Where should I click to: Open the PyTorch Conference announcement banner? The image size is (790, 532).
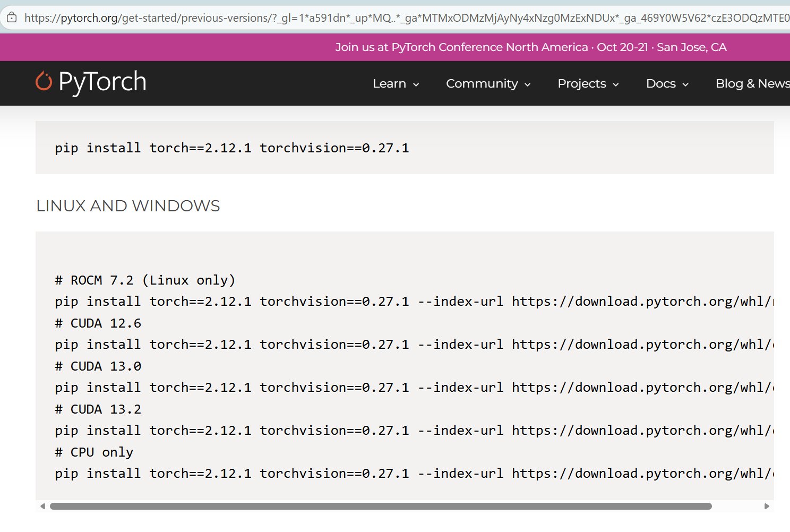click(x=531, y=47)
